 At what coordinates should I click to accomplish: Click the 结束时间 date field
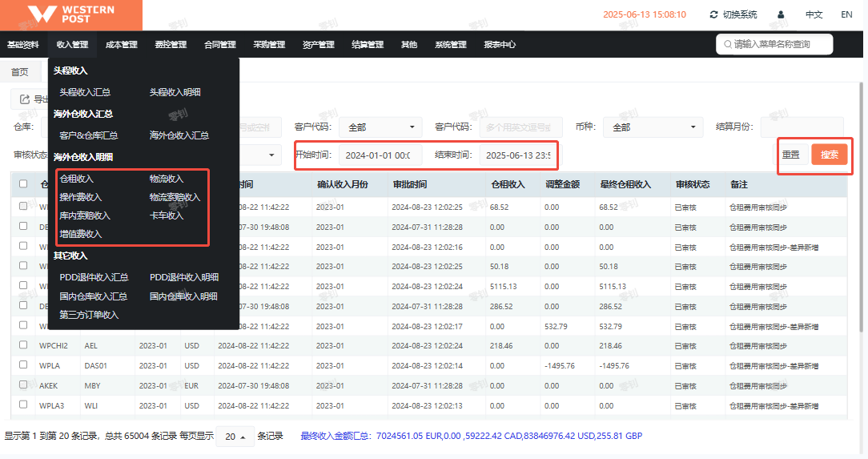[x=521, y=155]
